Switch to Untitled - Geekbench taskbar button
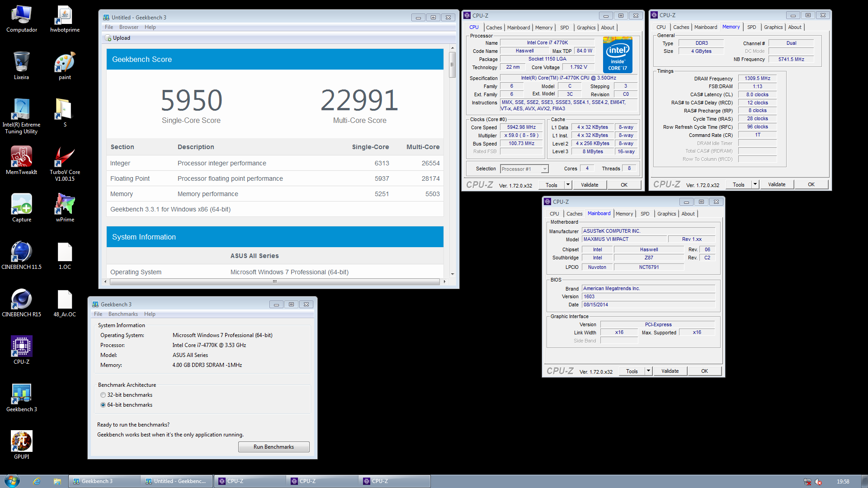Screen dimensions: 868x488 [x=177, y=481]
